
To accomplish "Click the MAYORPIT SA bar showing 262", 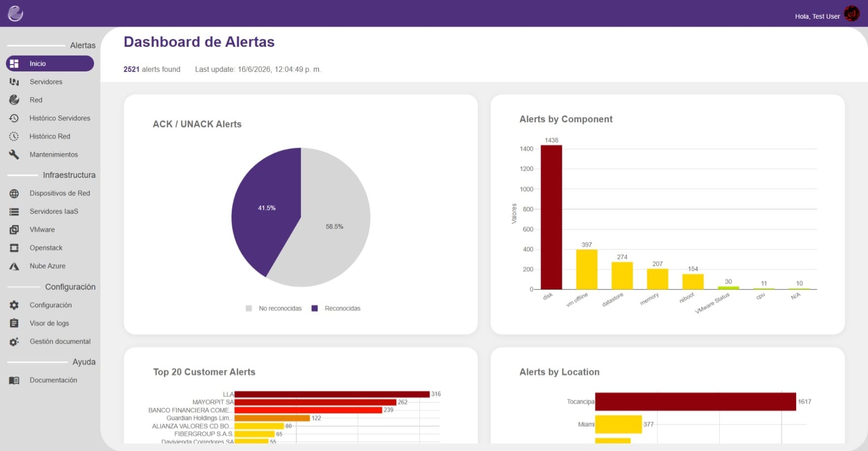I will point(315,402).
